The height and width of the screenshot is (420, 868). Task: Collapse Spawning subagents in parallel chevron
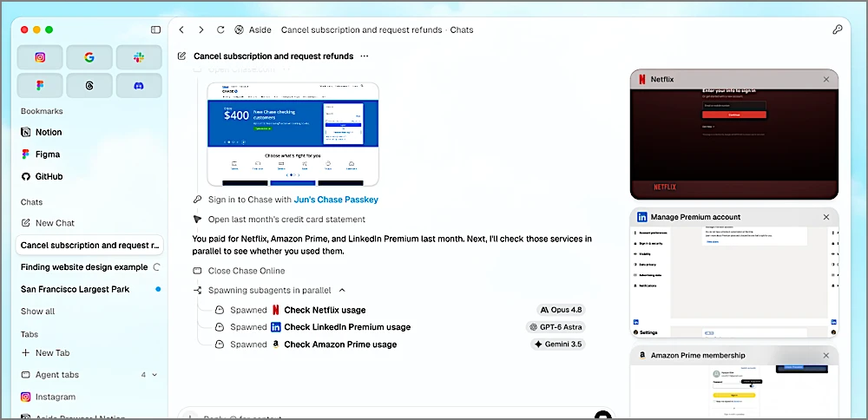(342, 290)
